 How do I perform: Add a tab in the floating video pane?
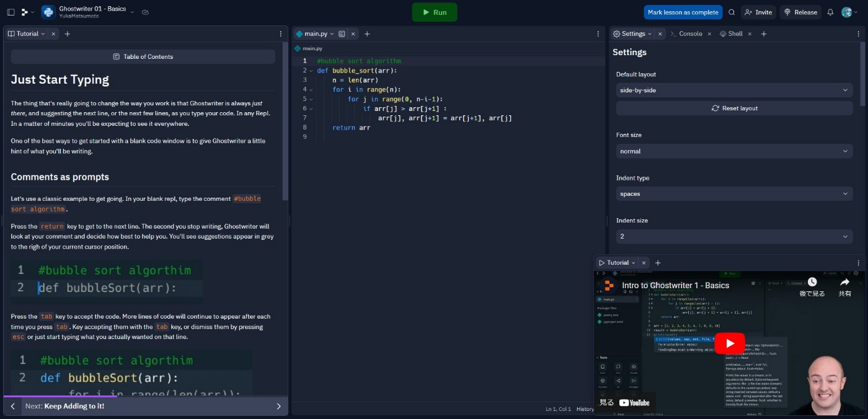click(x=658, y=263)
